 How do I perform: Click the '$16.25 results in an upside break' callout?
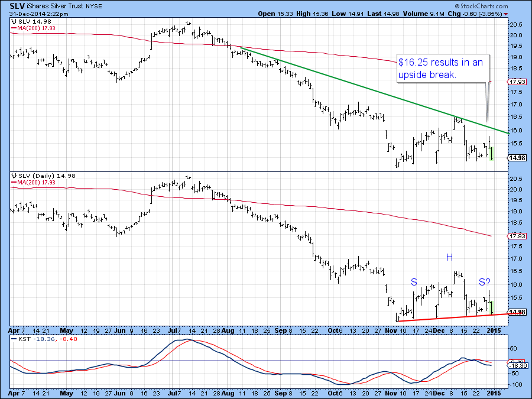coord(443,68)
